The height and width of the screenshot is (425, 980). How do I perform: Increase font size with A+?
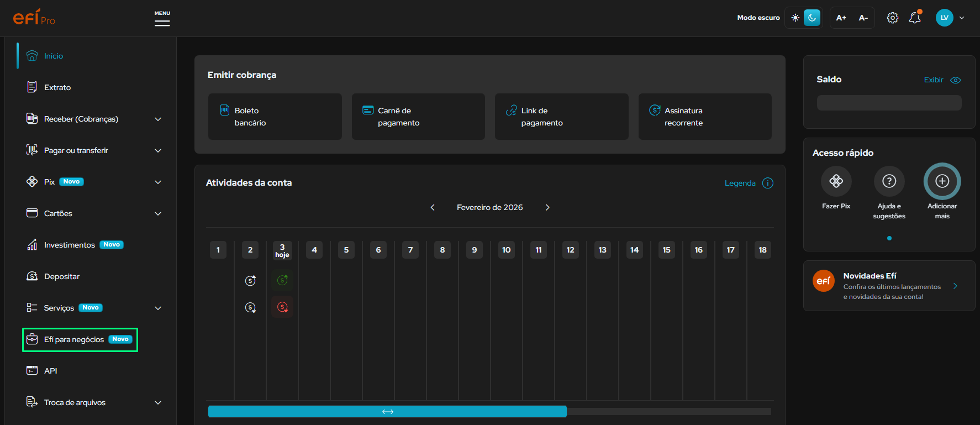pos(841,18)
